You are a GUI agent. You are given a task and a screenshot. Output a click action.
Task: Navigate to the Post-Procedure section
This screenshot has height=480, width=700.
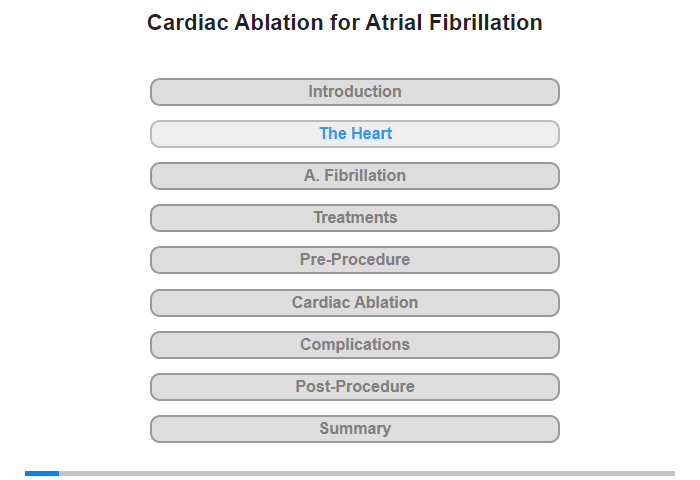[x=354, y=387]
